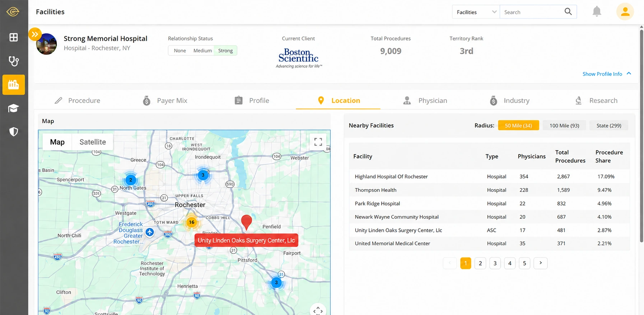Toggle map fullscreen view
This screenshot has height=315, width=644.
pyautogui.click(x=318, y=142)
